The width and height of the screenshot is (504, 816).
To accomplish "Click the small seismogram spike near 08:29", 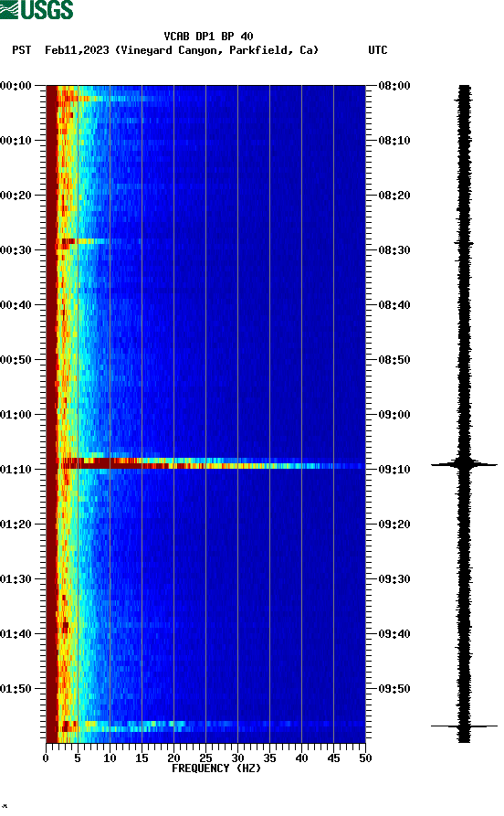I will click(x=464, y=243).
